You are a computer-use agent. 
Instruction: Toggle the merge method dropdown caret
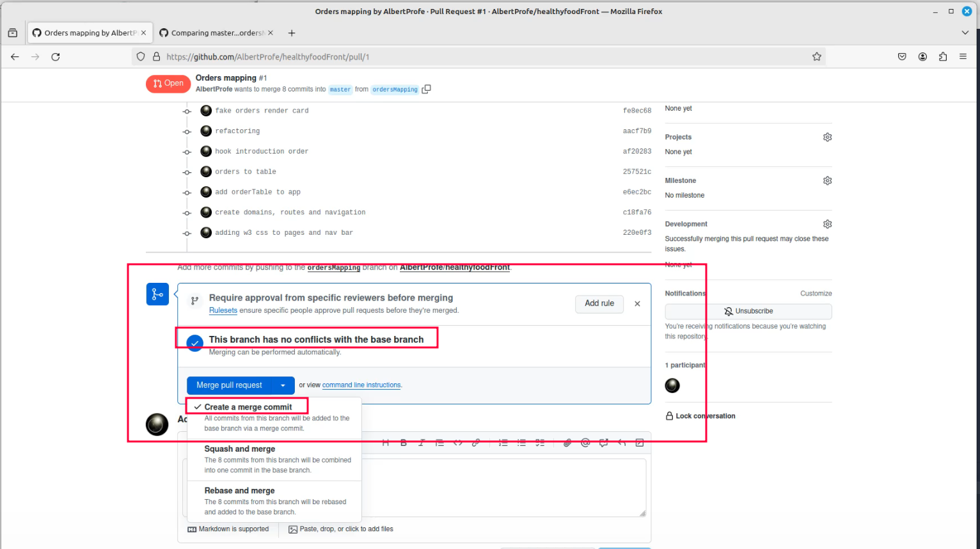(283, 385)
